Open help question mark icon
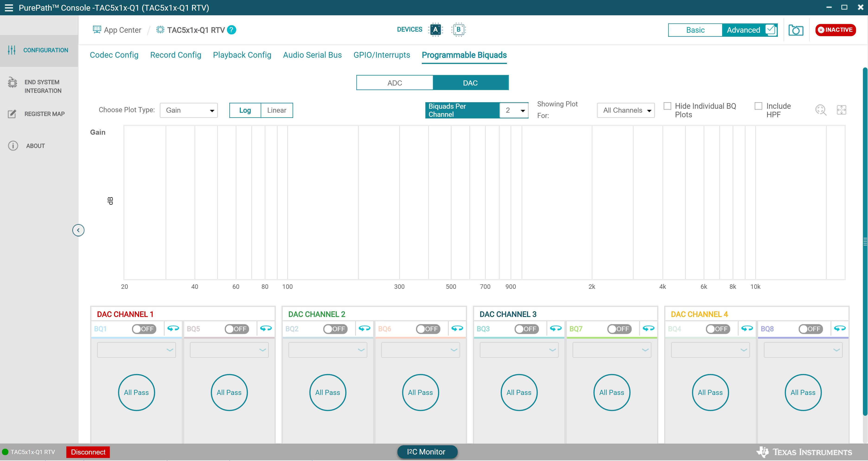The width and height of the screenshot is (868, 461). coord(231,30)
